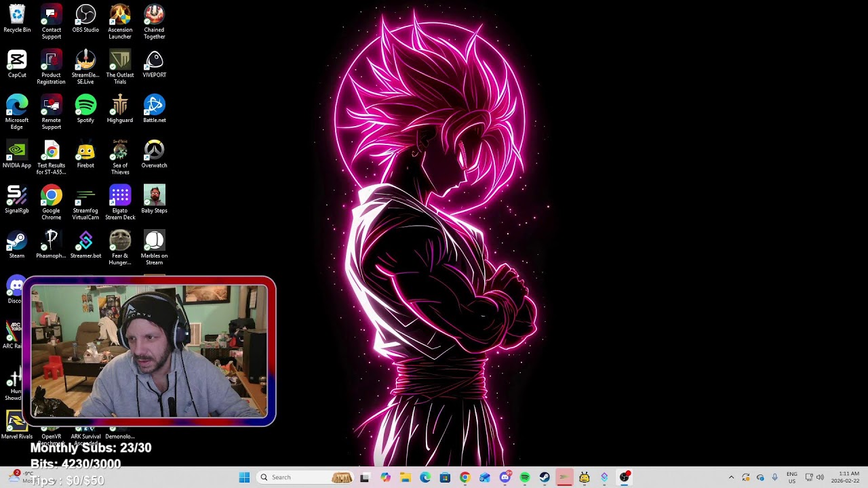This screenshot has width=868, height=488.
Task: Select the VIVEPORT desktop shortcut
Action: pyautogui.click(x=154, y=64)
